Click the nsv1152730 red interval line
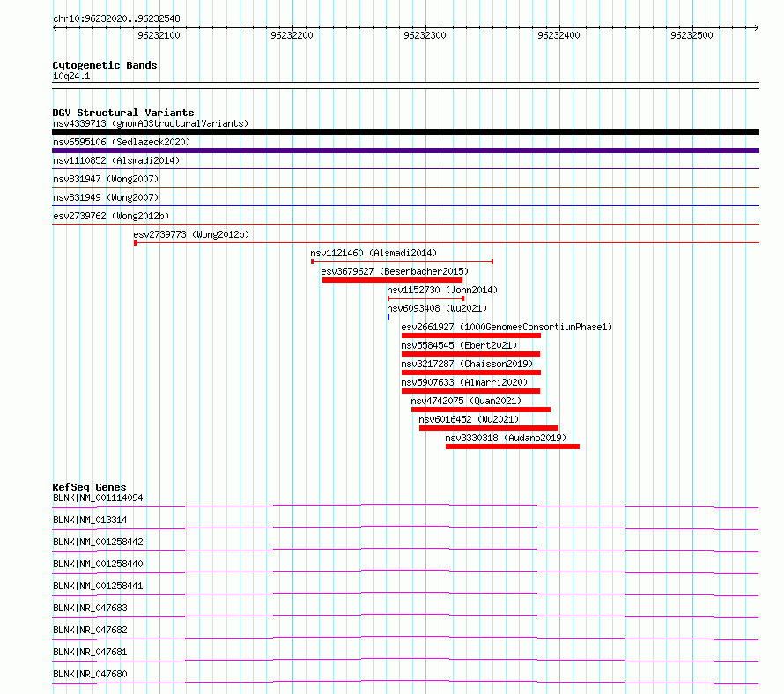784x694 pixels. tap(426, 299)
